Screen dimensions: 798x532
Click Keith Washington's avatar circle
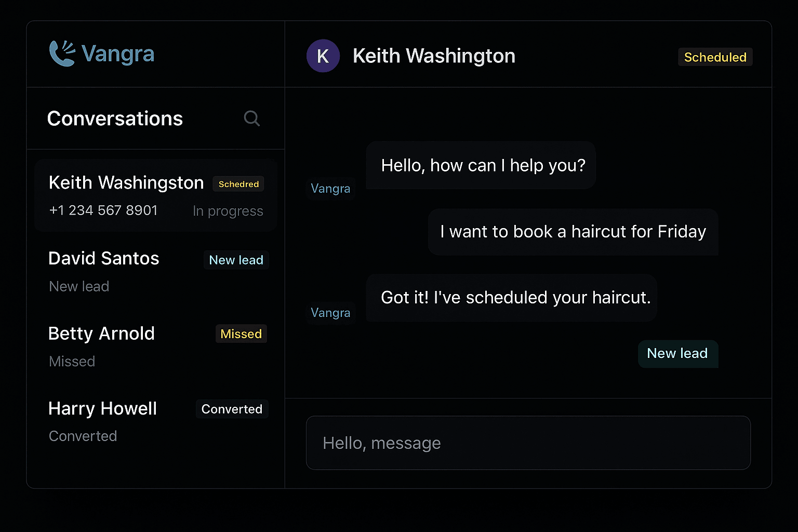click(323, 56)
